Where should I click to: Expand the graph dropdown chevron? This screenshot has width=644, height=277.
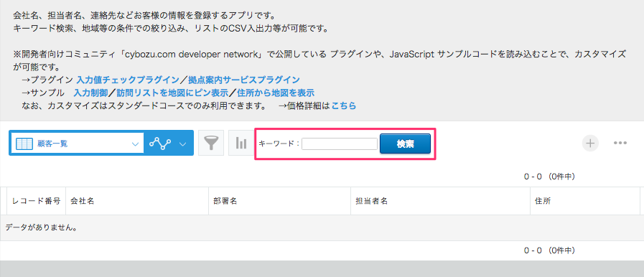(x=183, y=144)
